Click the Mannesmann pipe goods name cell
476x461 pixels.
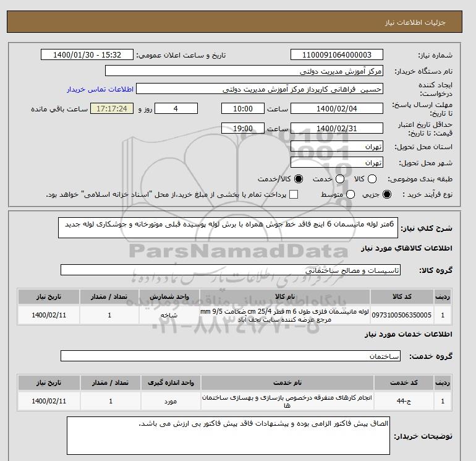click(x=285, y=315)
